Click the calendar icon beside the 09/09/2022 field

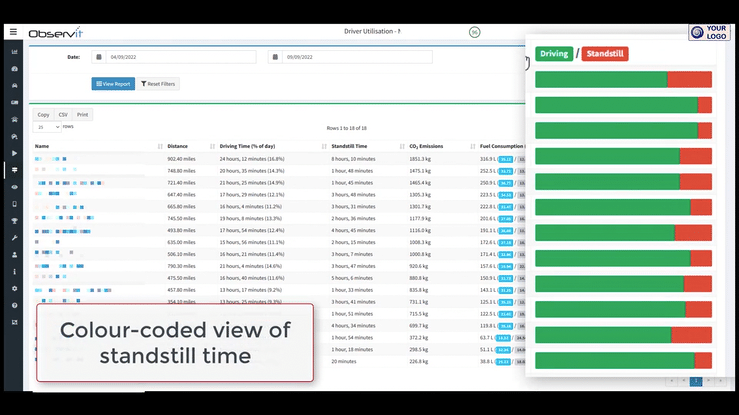point(275,57)
